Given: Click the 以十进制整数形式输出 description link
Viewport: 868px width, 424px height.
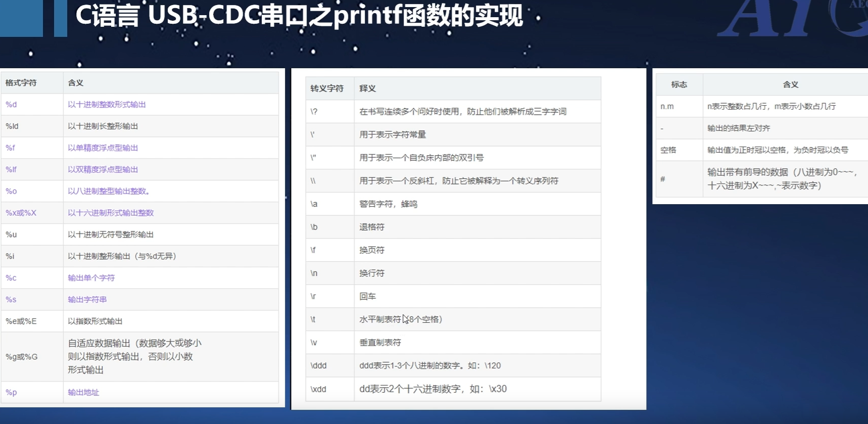Looking at the screenshot, I should pyautogui.click(x=107, y=105).
